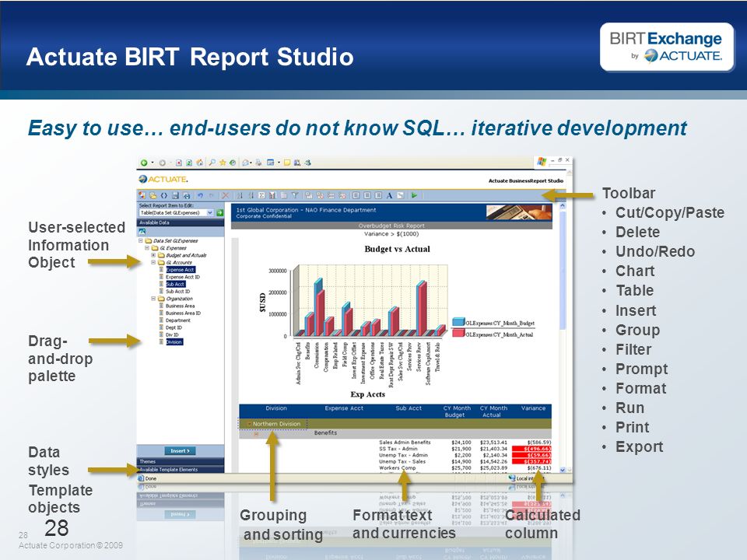Collapse the Northern Division group in table
This screenshot has height=560, width=747.
click(249, 424)
